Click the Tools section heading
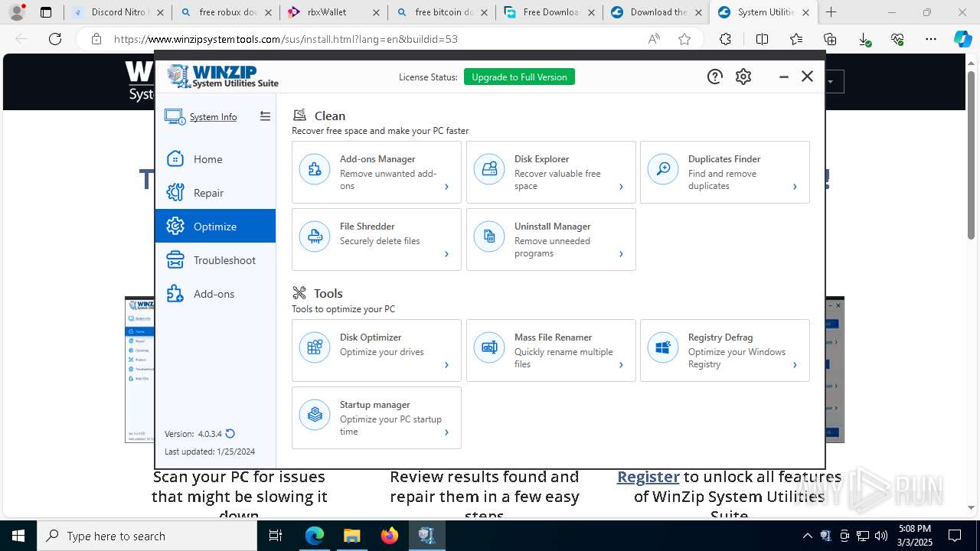The height and width of the screenshot is (551, 980). click(x=328, y=293)
